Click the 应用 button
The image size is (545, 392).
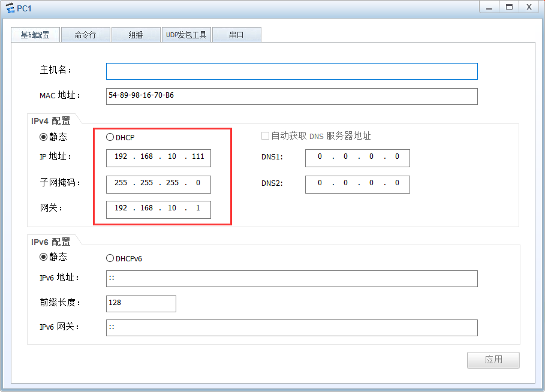493,360
